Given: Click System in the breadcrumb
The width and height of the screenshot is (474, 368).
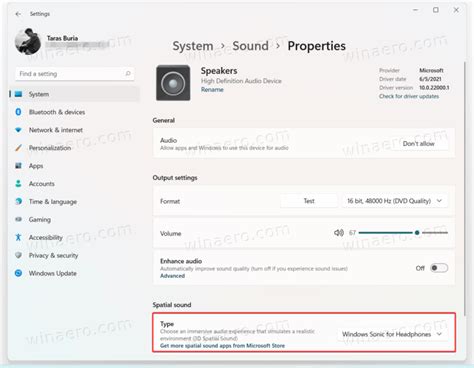Looking at the screenshot, I should pos(193,46).
